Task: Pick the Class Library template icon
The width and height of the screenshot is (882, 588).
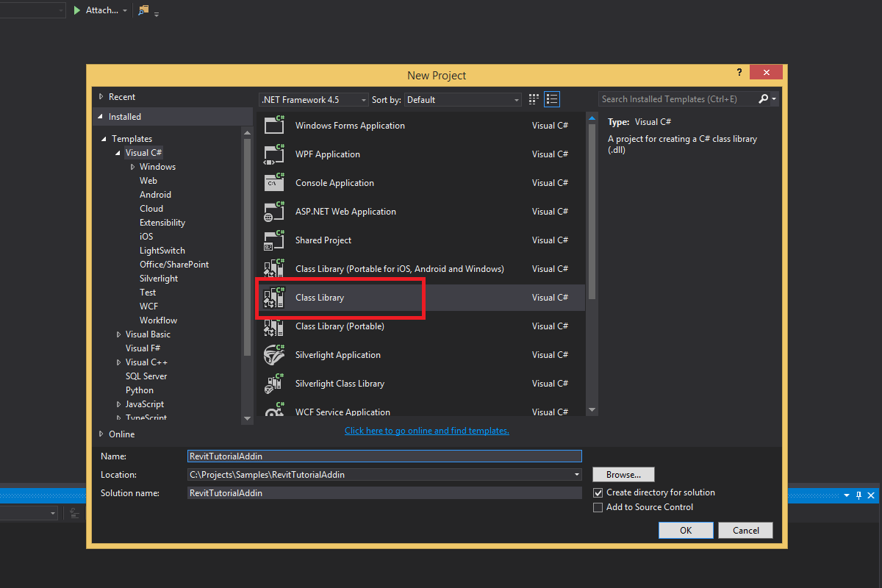Action: tap(274, 297)
